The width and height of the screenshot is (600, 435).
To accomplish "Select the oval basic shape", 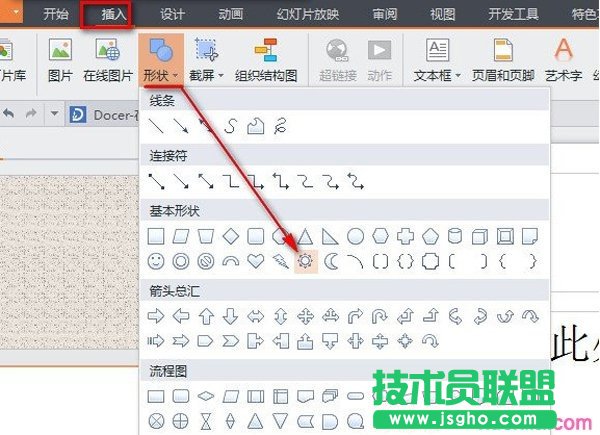I will click(355, 236).
